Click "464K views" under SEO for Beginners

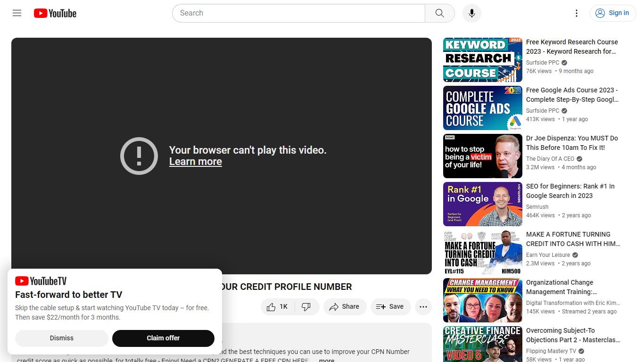[540, 215]
